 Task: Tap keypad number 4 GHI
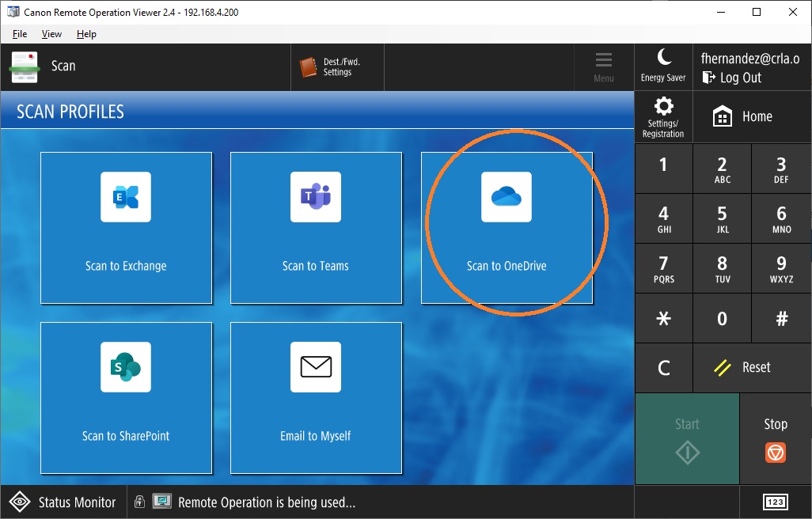tap(663, 218)
